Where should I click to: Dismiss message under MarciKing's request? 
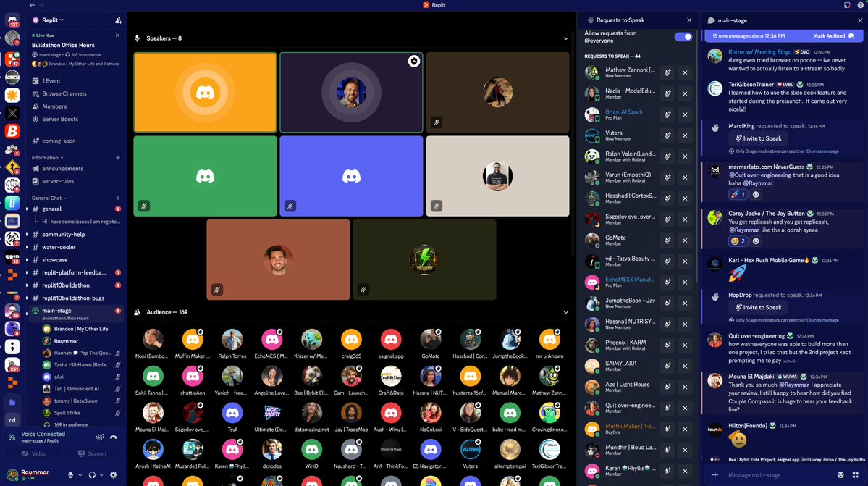(822, 151)
